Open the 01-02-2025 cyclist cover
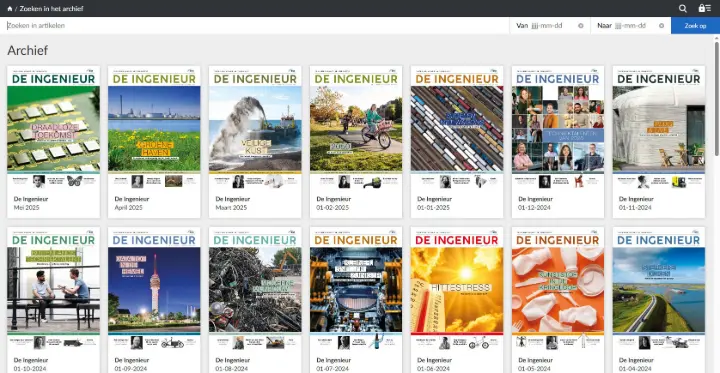The width and height of the screenshot is (720, 373). click(356, 127)
